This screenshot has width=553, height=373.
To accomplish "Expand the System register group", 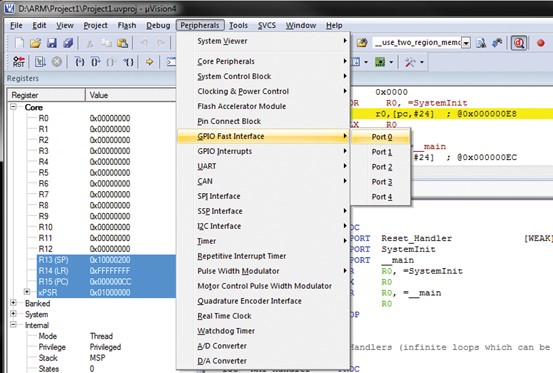I will pyautogui.click(x=13, y=313).
